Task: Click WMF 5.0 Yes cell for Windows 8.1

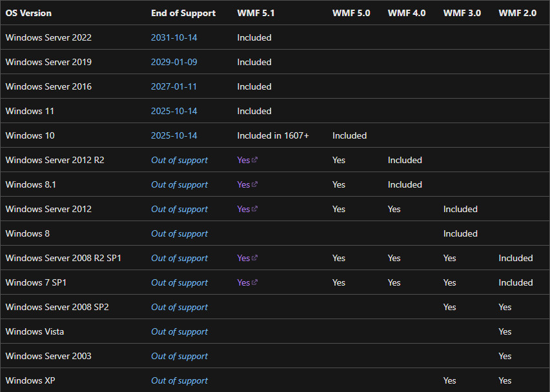Action: point(338,184)
